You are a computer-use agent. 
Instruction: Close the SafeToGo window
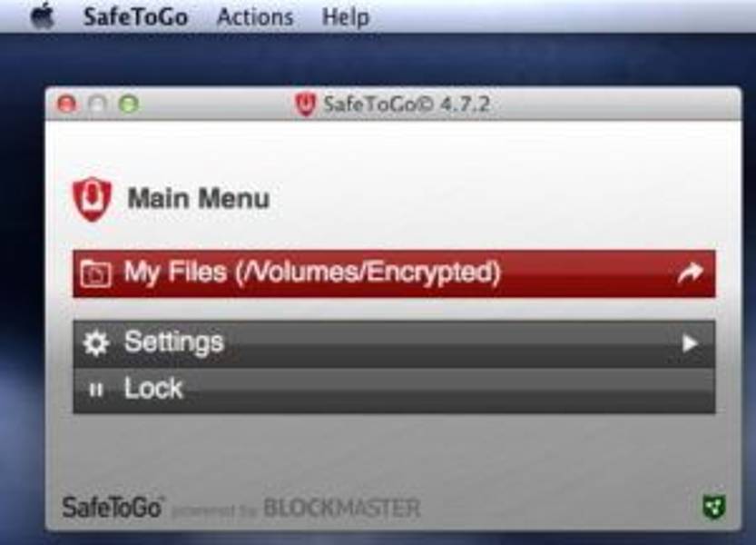[x=66, y=104]
